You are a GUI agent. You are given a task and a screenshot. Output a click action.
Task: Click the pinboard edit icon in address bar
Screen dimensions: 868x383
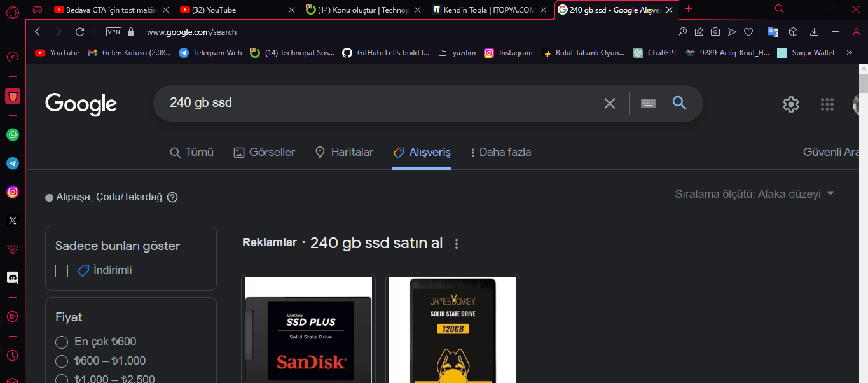(699, 32)
